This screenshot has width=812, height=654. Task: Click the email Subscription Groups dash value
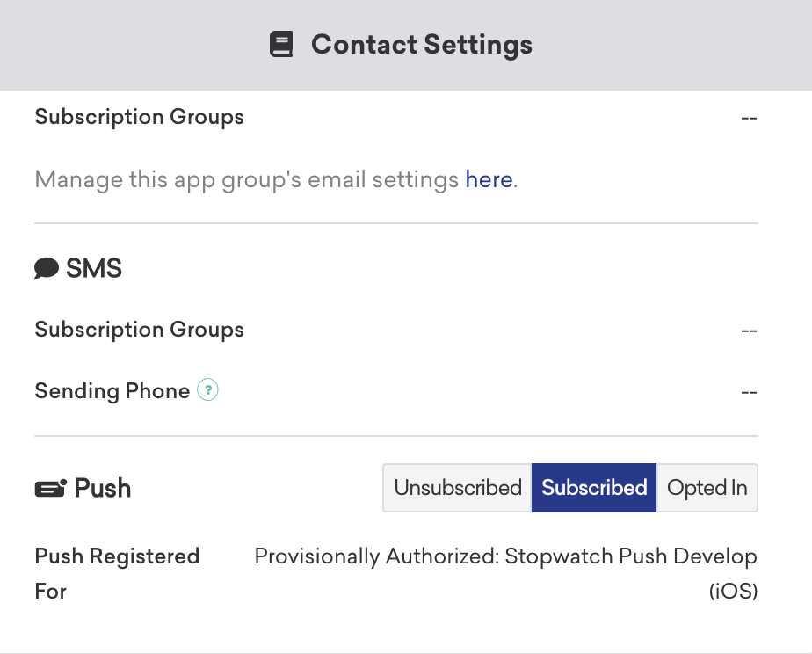749,118
